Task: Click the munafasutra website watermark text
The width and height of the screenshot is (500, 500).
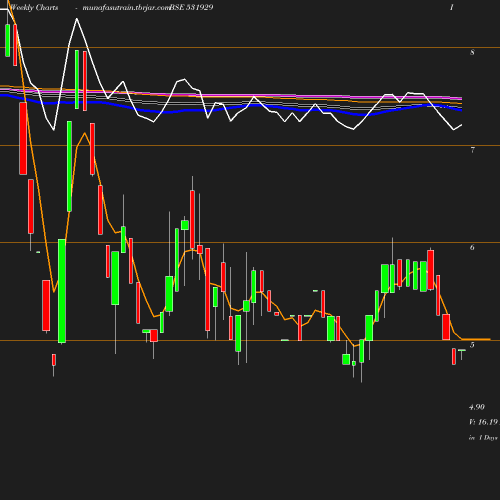Action: pos(126,8)
